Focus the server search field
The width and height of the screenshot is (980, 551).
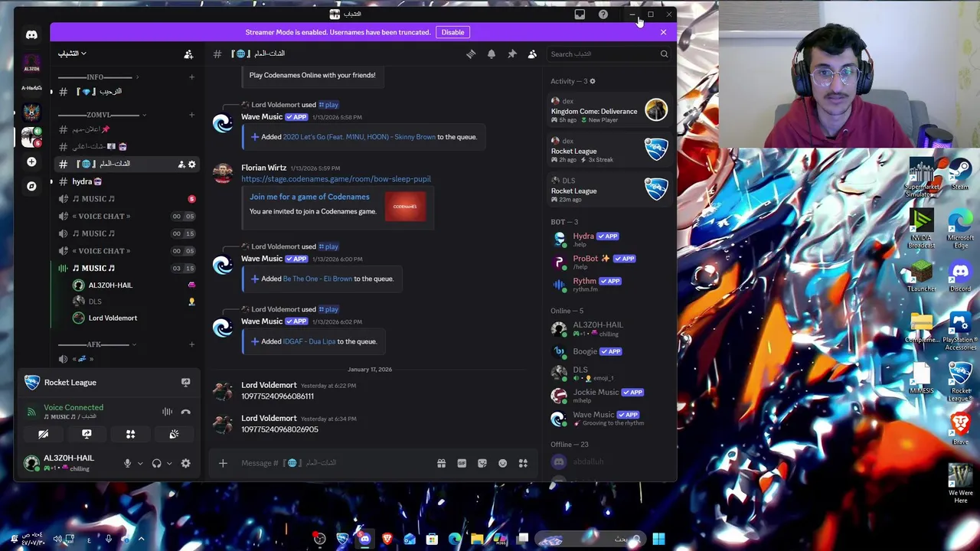[609, 54]
